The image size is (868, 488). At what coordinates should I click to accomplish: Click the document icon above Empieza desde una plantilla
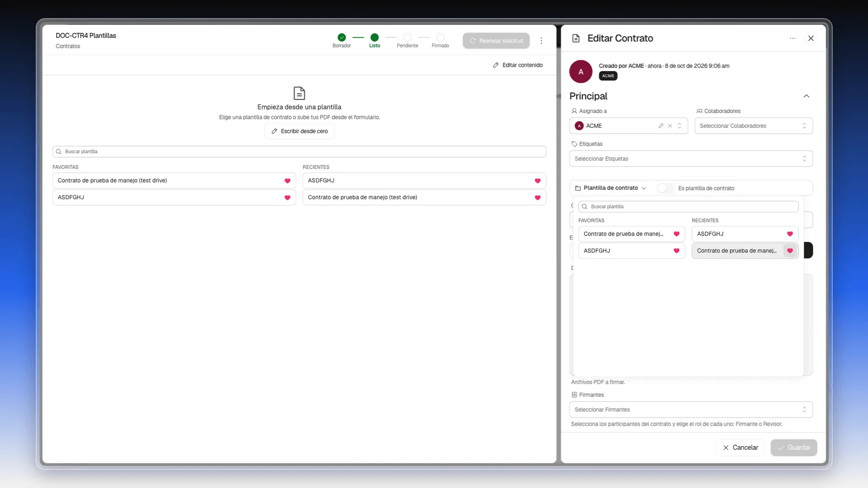(x=299, y=93)
